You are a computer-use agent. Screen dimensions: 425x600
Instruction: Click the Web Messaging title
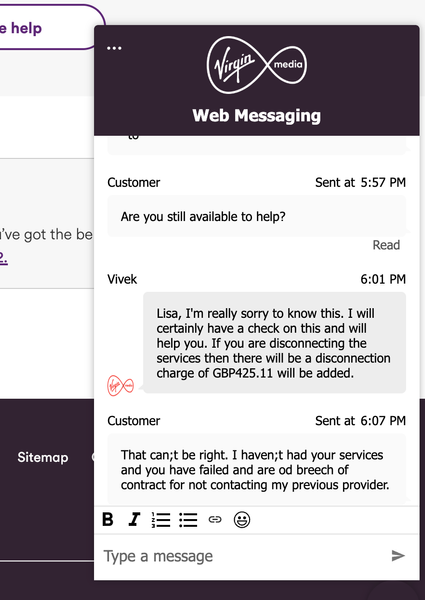tap(256, 116)
